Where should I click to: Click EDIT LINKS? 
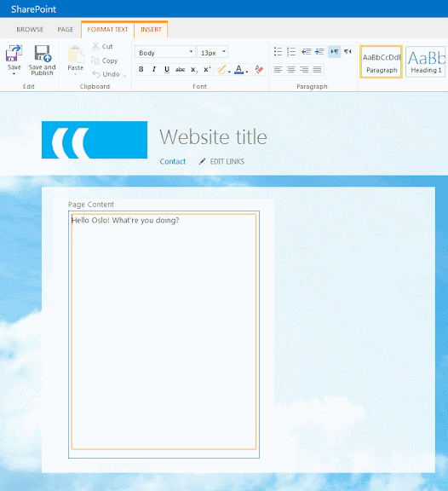point(227,161)
